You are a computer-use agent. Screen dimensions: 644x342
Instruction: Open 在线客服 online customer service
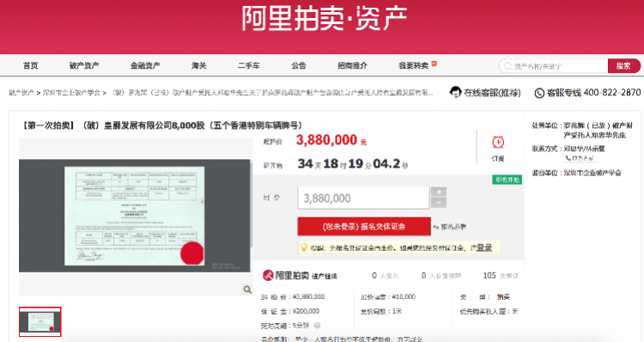492,93
